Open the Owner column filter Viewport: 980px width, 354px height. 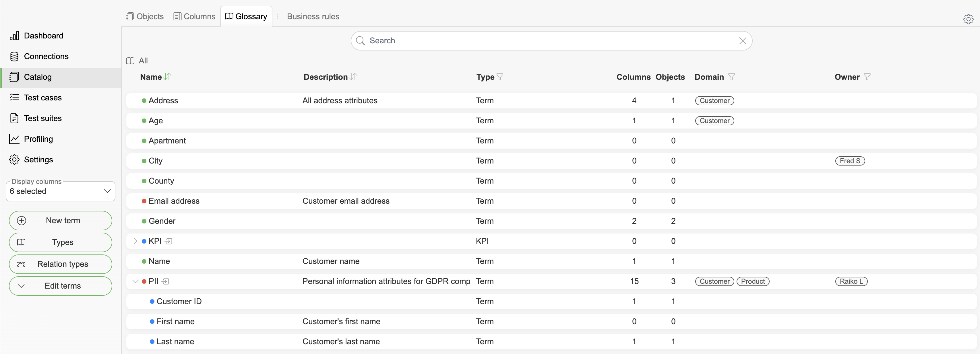(x=867, y=77)
